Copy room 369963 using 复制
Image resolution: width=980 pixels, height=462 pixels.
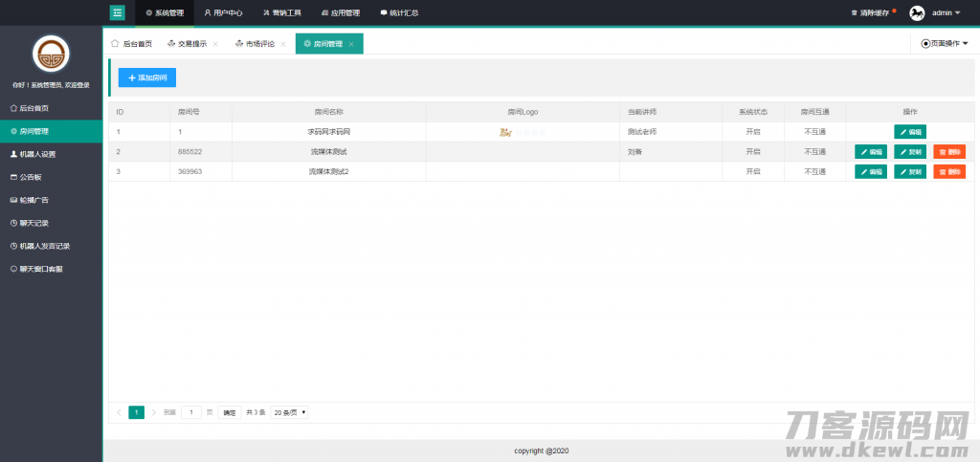[x=910, y=171]
